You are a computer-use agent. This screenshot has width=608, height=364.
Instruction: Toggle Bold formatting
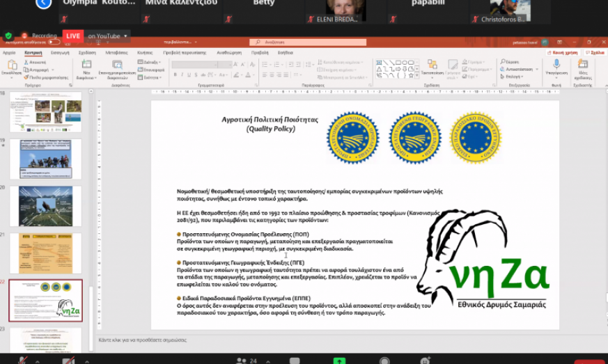(176, 74)
